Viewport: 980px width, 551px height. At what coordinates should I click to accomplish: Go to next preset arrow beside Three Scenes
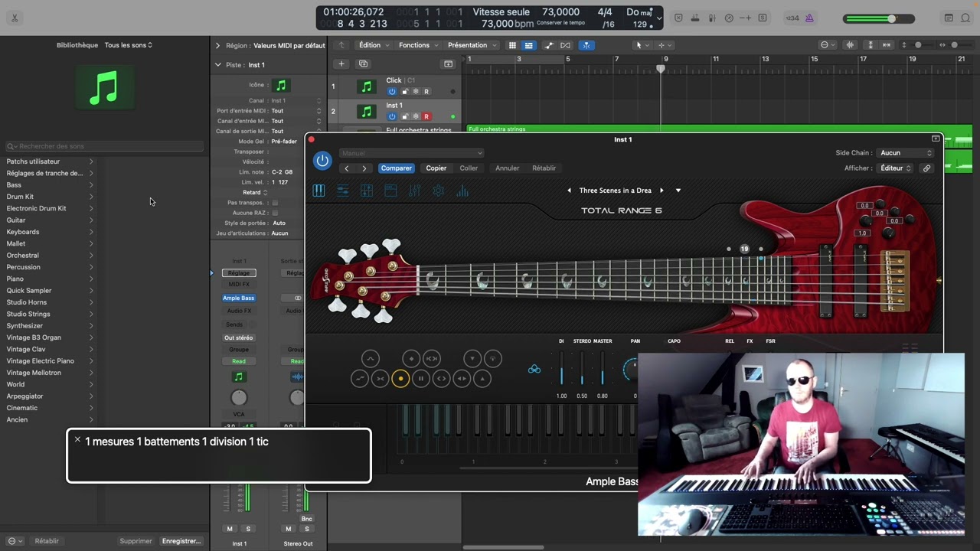(661, 191)
